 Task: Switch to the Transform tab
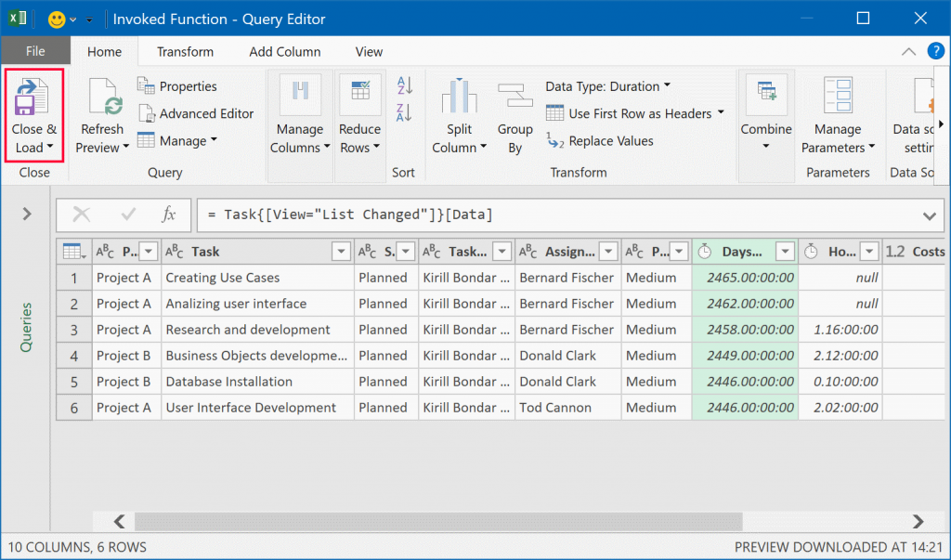point(185,52)
